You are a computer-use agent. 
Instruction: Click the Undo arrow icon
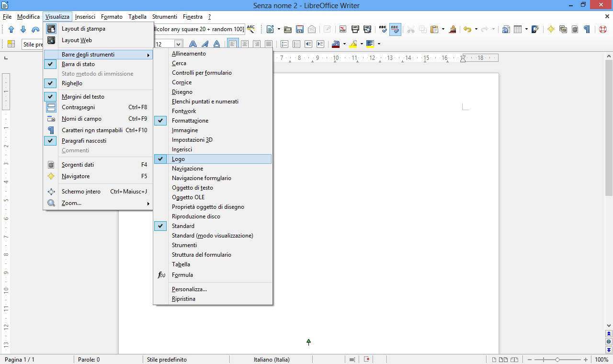point(467,29)
